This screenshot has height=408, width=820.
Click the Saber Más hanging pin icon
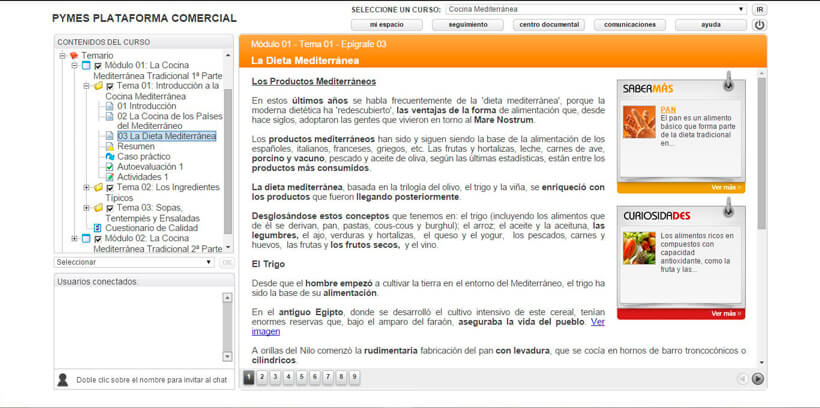728,81
